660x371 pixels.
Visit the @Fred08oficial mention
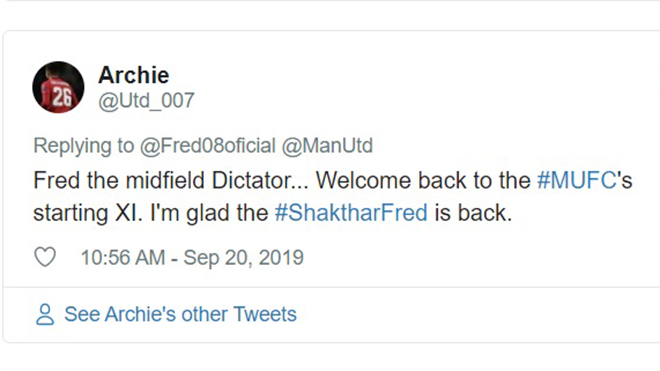point(208,146)
